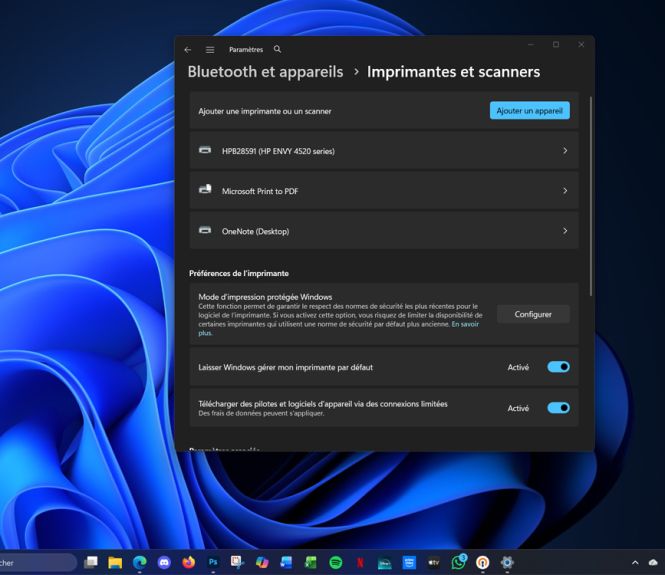The width and height of the screenshot is (665, 575).
Task: Launch Photoshop from the taskbar
Action: pos(213,563)
